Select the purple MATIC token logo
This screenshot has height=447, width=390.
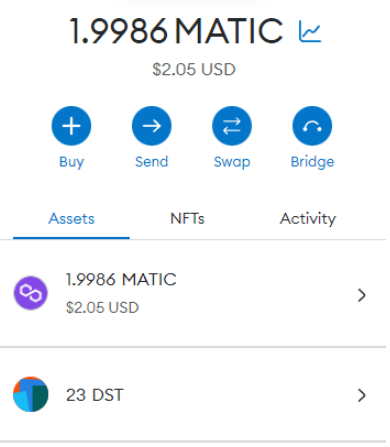click(x=31, y=293)
